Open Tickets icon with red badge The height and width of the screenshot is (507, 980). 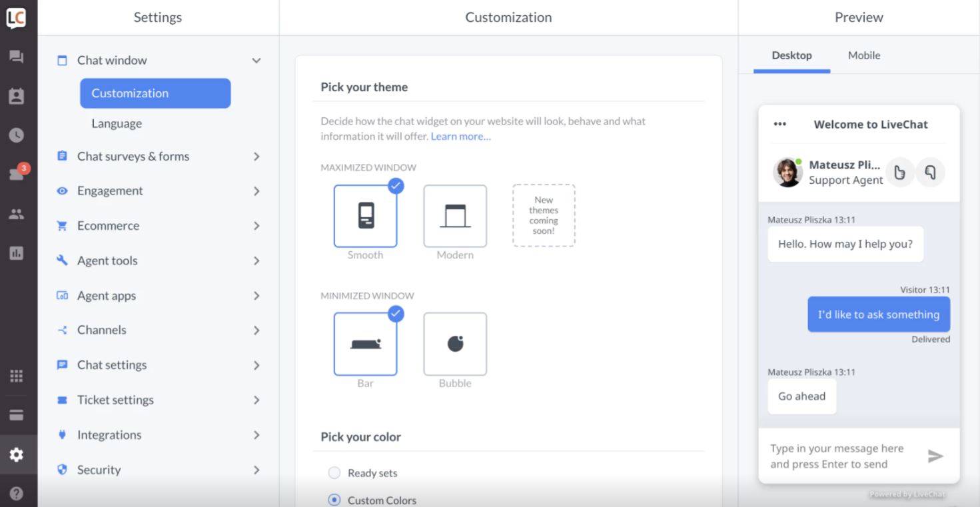pyautogui.click(x=17, y=173)
